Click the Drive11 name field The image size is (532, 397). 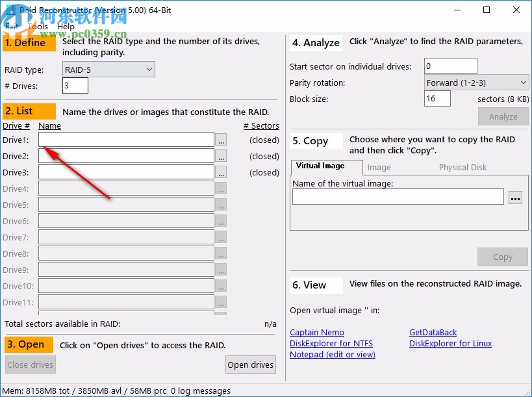pos(126,302)
